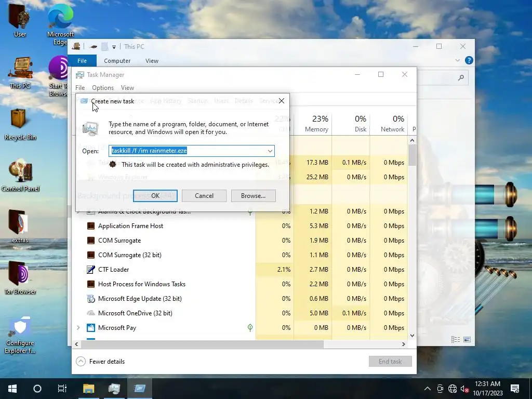Image resolution: width=532 pixels, height=399 pixels.
Task: Collapse Task Manager with Fewer details
Action: 100,362
